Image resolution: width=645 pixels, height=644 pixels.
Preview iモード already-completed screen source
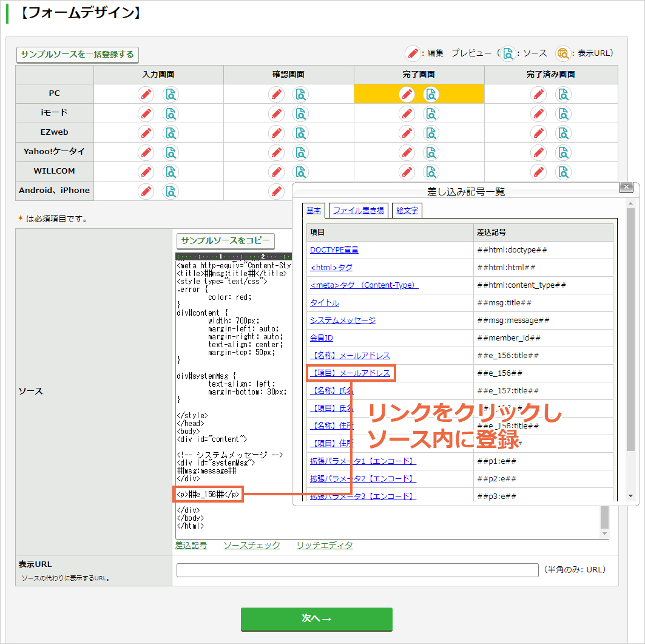click(x=563, y=114)
